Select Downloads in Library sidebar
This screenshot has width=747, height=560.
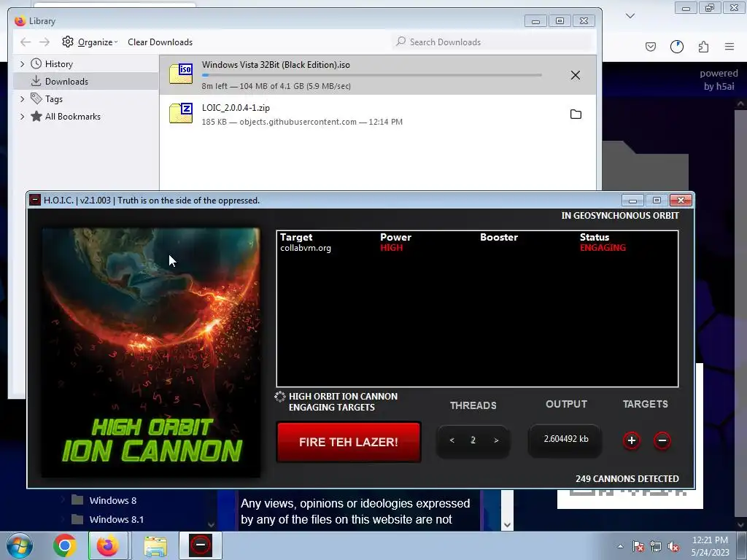[66, 82]
